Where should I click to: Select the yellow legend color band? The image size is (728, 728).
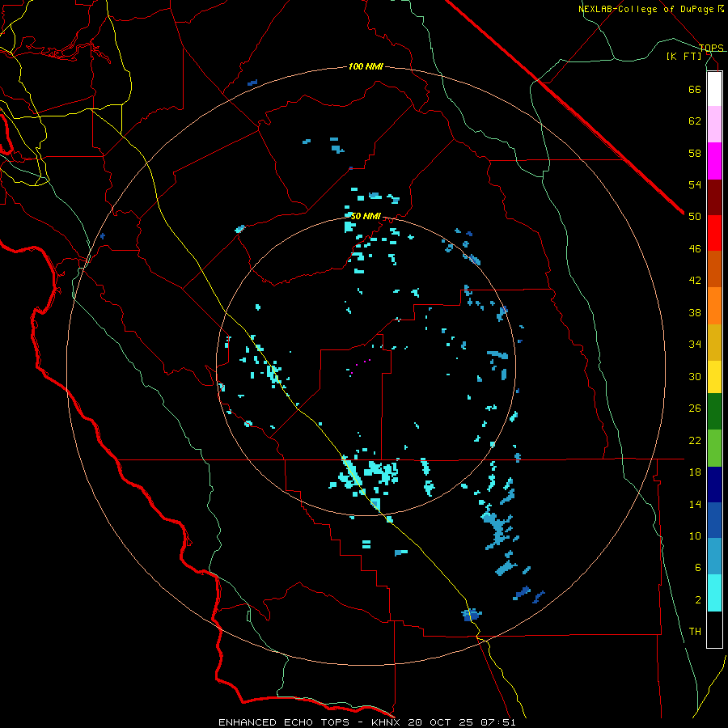point(714,377)
